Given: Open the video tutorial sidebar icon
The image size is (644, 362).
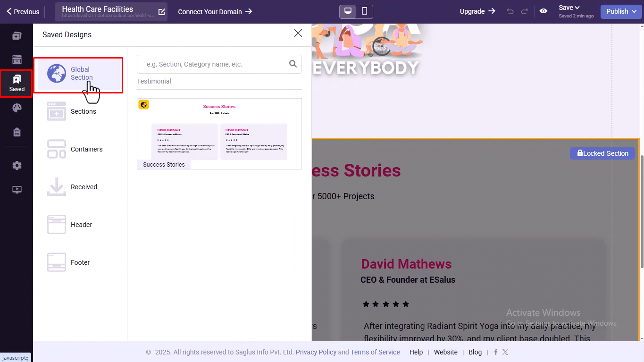Looking at the screenshot, I should pos(17,190).
